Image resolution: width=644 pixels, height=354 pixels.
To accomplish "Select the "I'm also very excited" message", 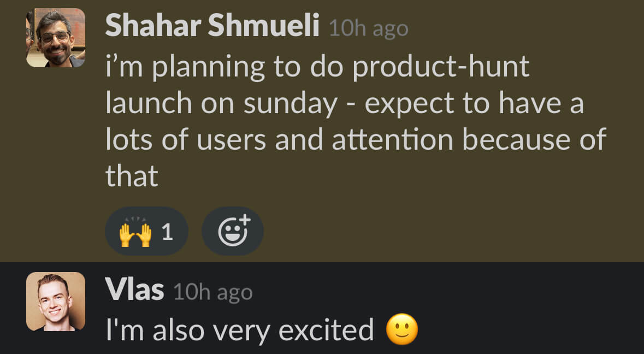I will coord(239,330).
